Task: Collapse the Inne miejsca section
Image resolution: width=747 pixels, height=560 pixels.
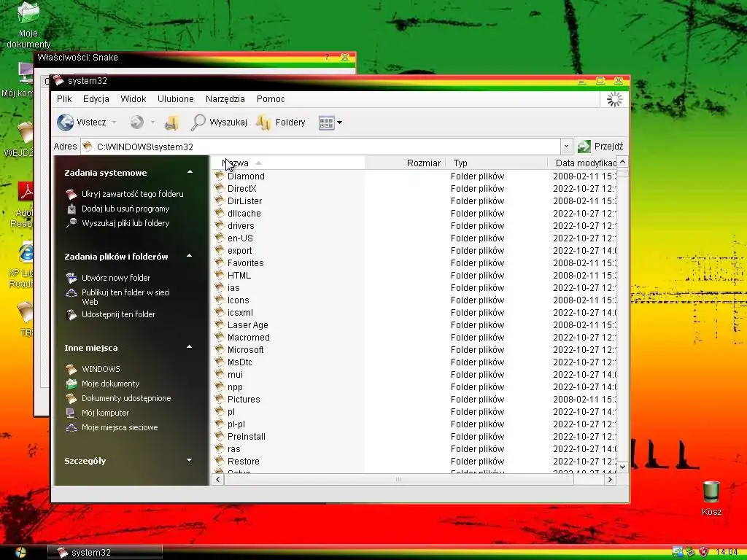Action: [189, 346]
